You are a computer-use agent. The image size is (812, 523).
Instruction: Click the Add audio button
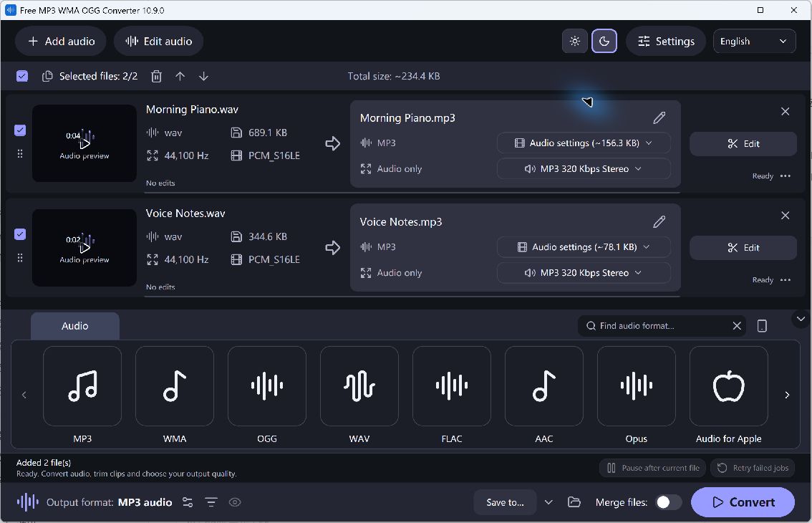click(x=61, y=42)
